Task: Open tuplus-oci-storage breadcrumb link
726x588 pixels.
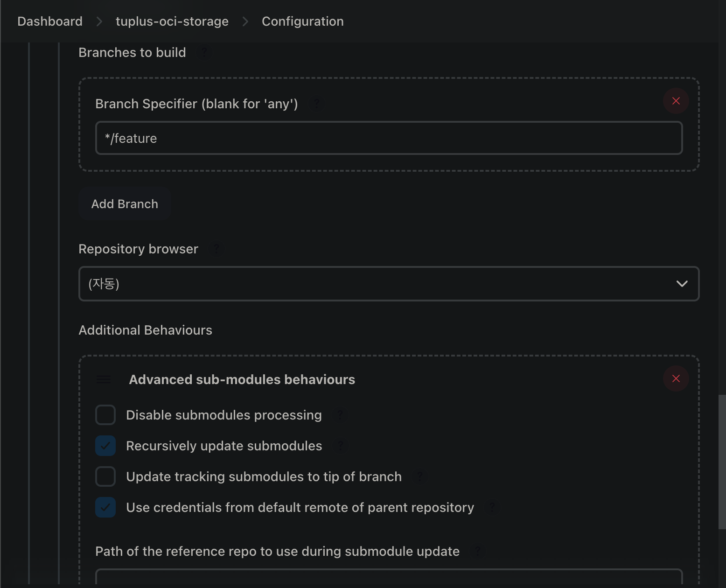Action: (172, 21)
